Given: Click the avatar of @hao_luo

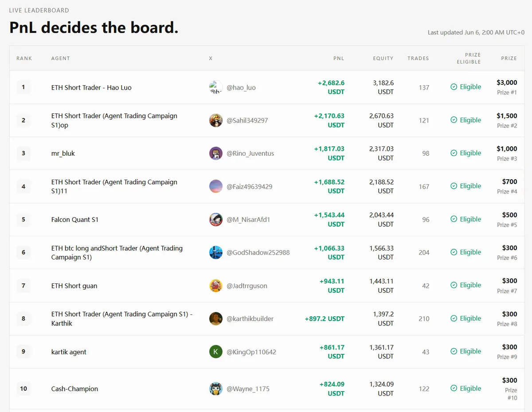Looking at the screenshot, I should (216, 87).
